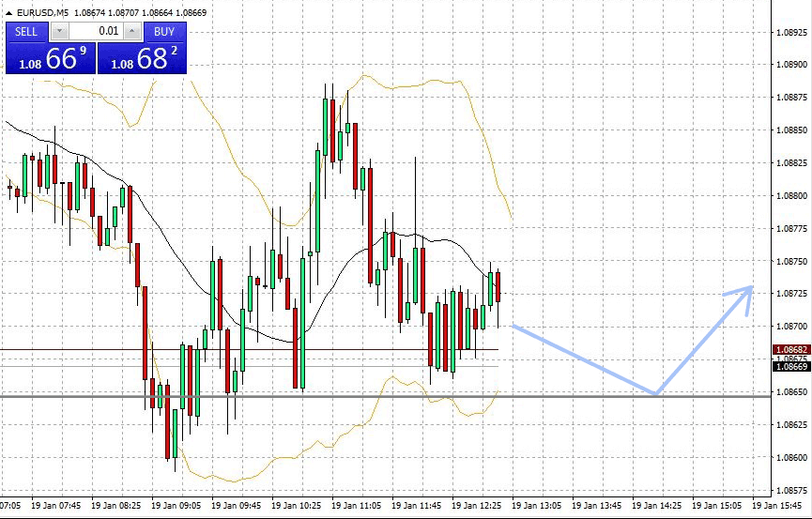Click the BUY button
This screenshot has width=812, height=519.
pos(164,31)
